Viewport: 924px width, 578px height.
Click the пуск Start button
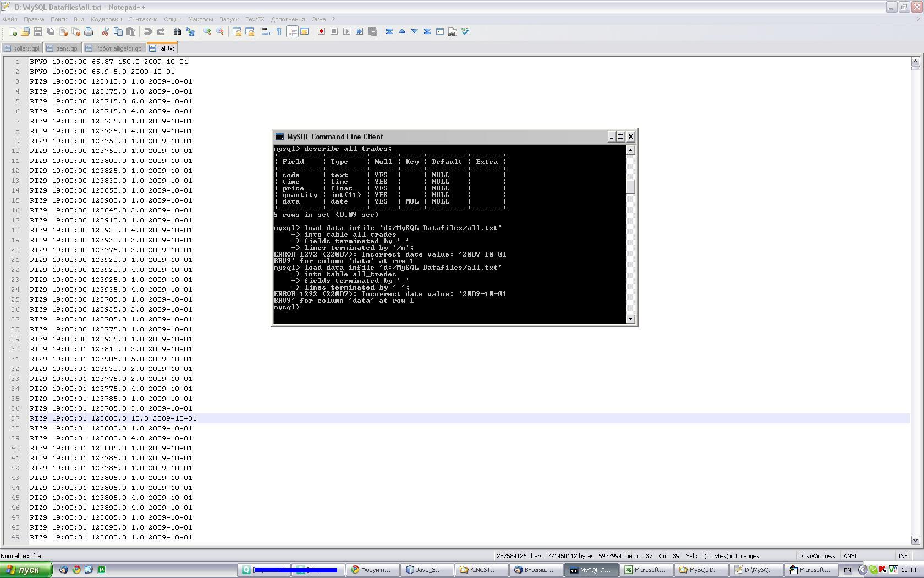(x=26, y=570)
